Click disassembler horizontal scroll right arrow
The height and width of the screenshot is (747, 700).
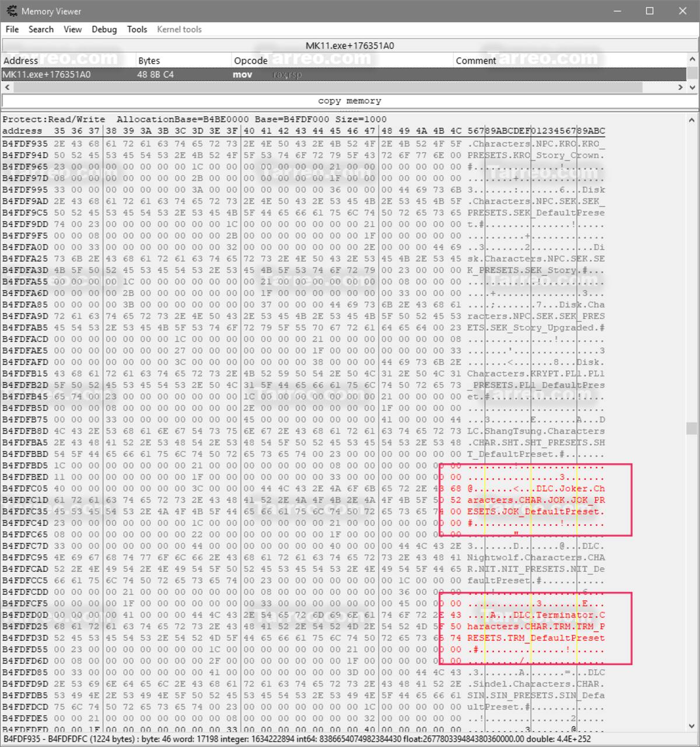681,87
